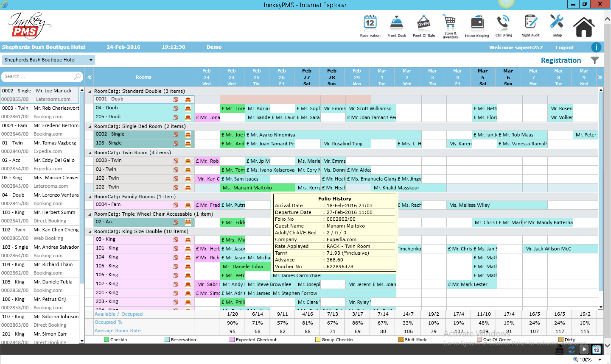This screenshot has width=611, height=364.
Task: Toggle the bed icon next to room 0002
Action: pyautogui.click(x=188, y=134)
